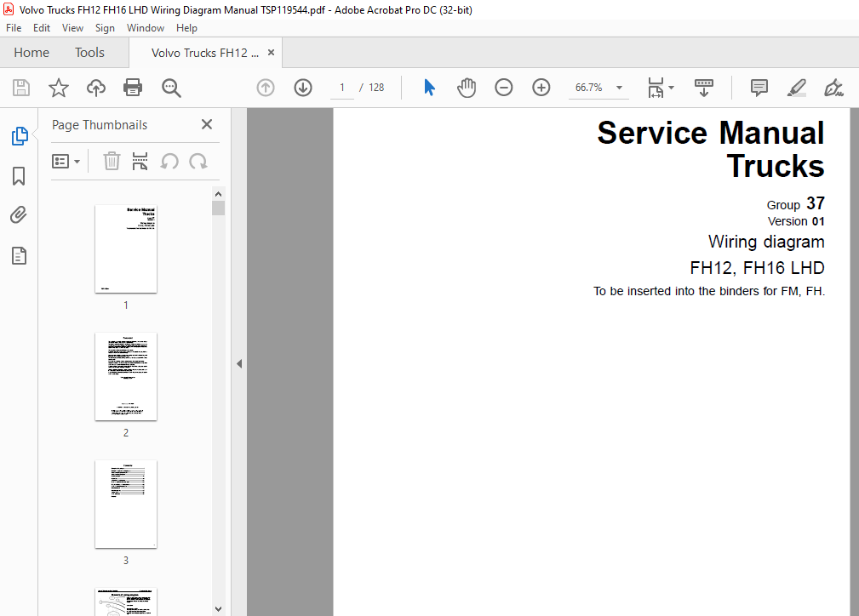Viewport: 859px width, 616px height.
Task: Switch to the Home tab
Action: (31, 53)
